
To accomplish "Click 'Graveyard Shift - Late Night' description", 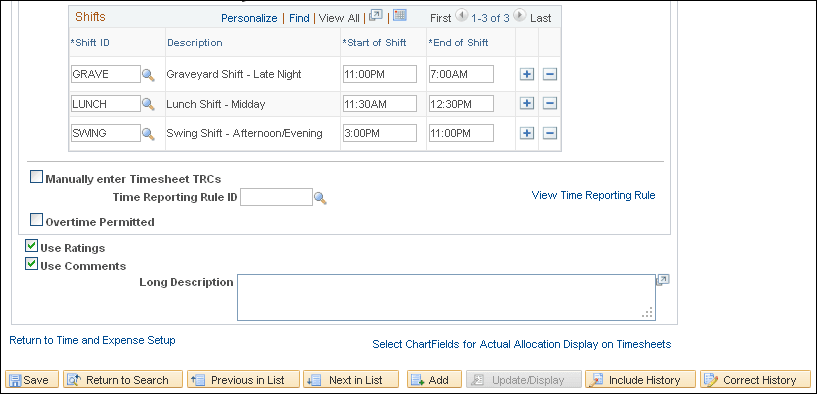I will [234, 74].
